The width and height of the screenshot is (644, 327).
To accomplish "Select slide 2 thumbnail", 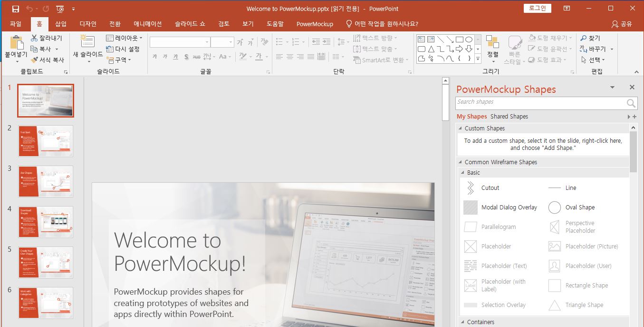I will click(x=46, y=141).
